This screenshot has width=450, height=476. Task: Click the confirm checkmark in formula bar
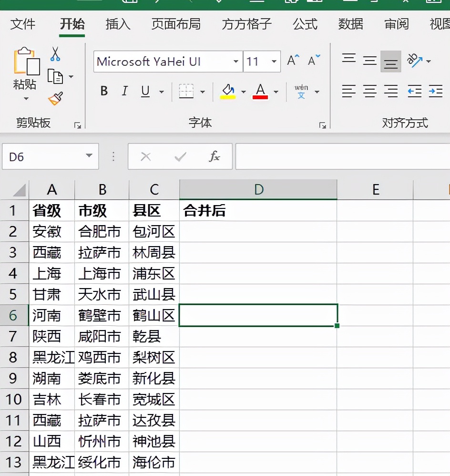(x=180, y=156)
